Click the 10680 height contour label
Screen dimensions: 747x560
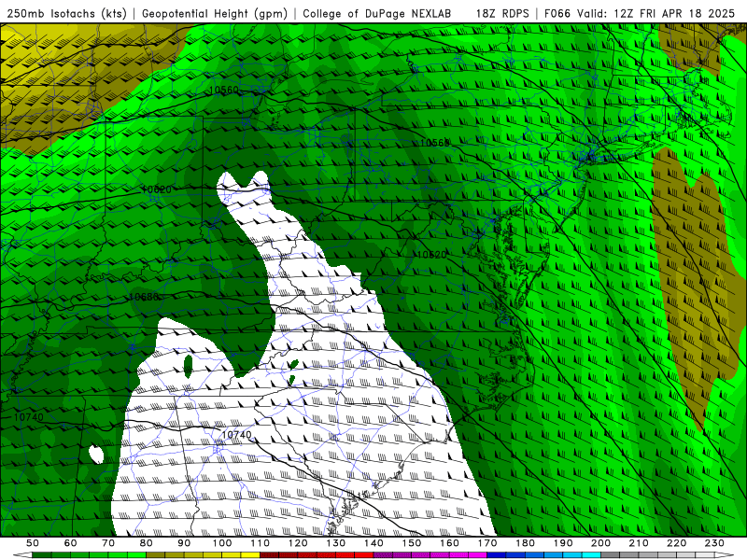144,297
